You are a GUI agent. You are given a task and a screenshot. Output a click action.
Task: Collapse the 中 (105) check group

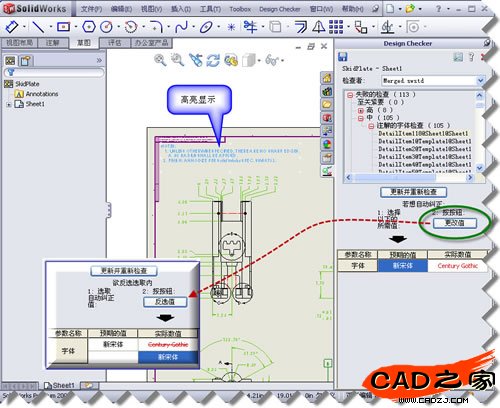[361, 118]
